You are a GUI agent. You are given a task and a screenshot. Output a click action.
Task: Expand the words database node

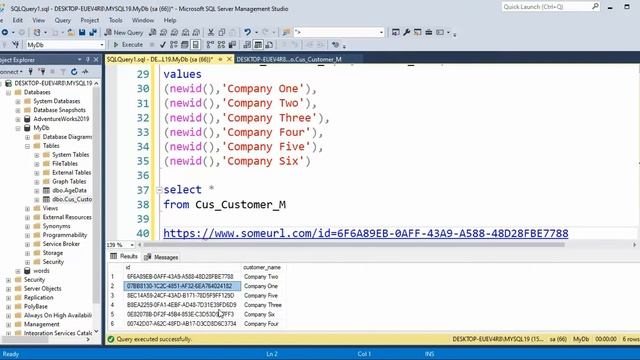click(18, 271)
